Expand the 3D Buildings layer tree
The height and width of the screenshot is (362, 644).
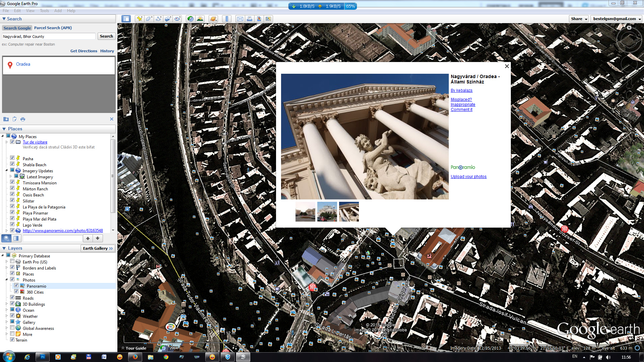[6, 304]
